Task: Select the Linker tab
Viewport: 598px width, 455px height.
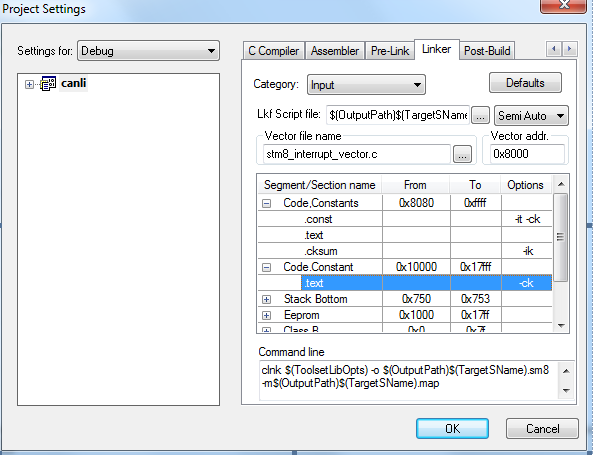Action: point(436,49)
